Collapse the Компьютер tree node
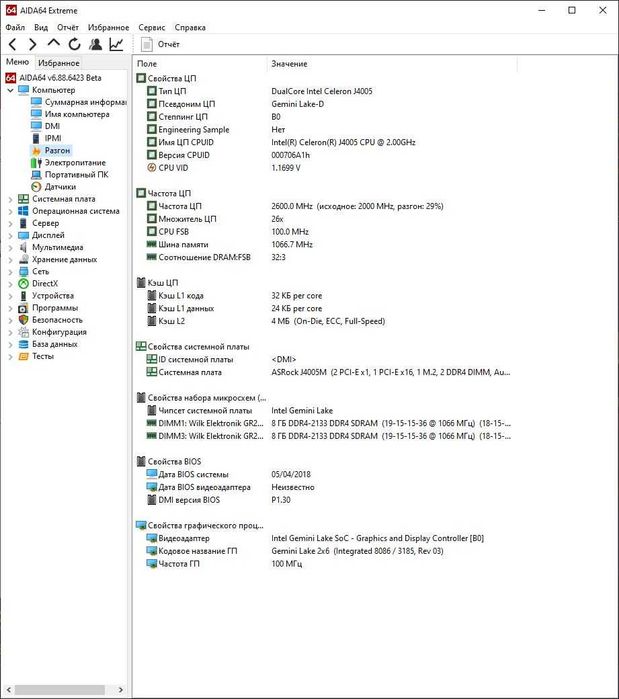 pos(10,90)
